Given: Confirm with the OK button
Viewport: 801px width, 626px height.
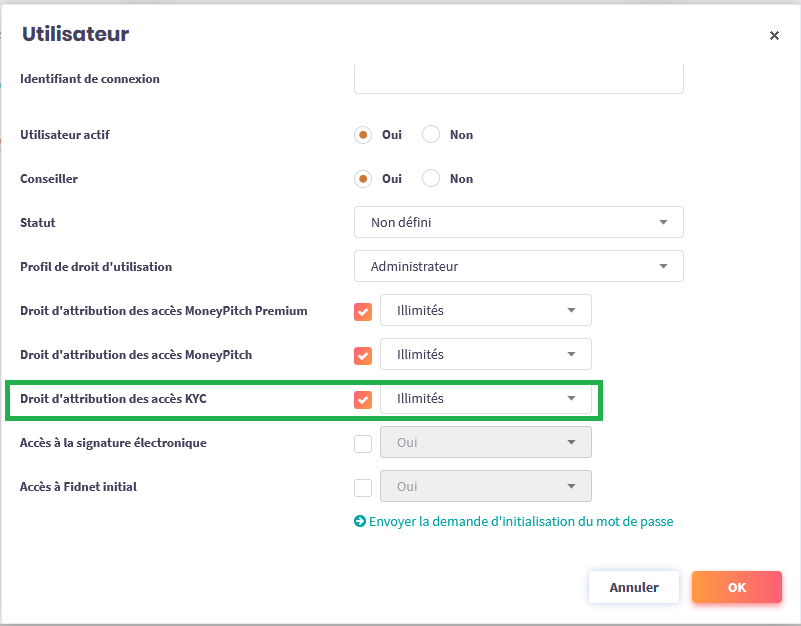Looking at the screenshot, I should pyautogui.click(x=736, y=588).
